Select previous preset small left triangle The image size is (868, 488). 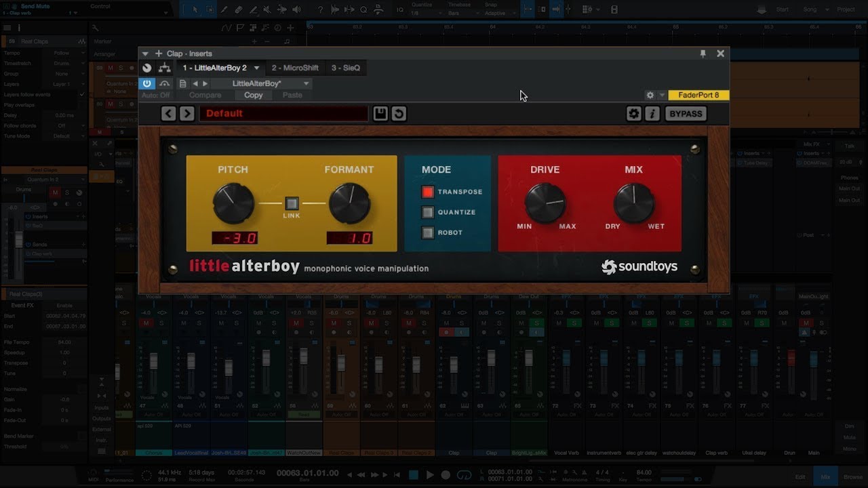point(195,83)
